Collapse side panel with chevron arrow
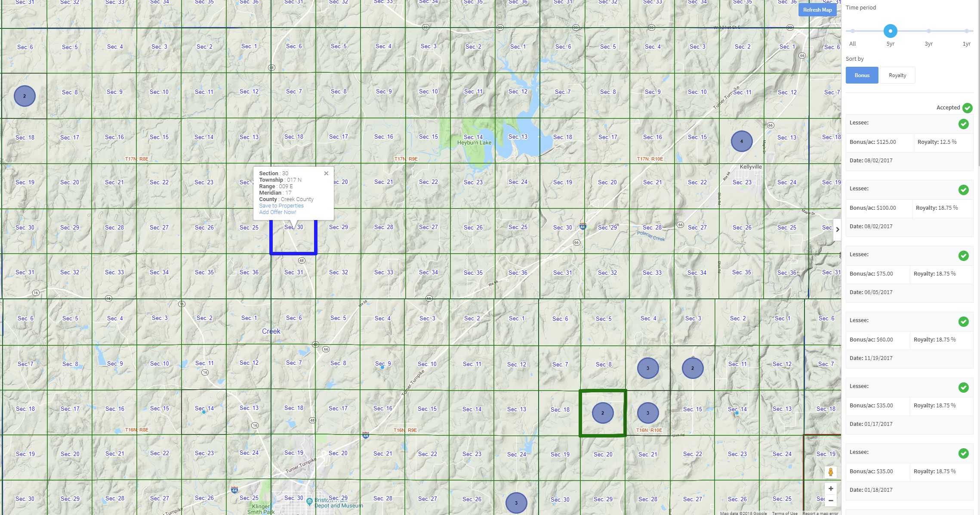Viewport: 980px width, 515px height. [x=837, y=230]
